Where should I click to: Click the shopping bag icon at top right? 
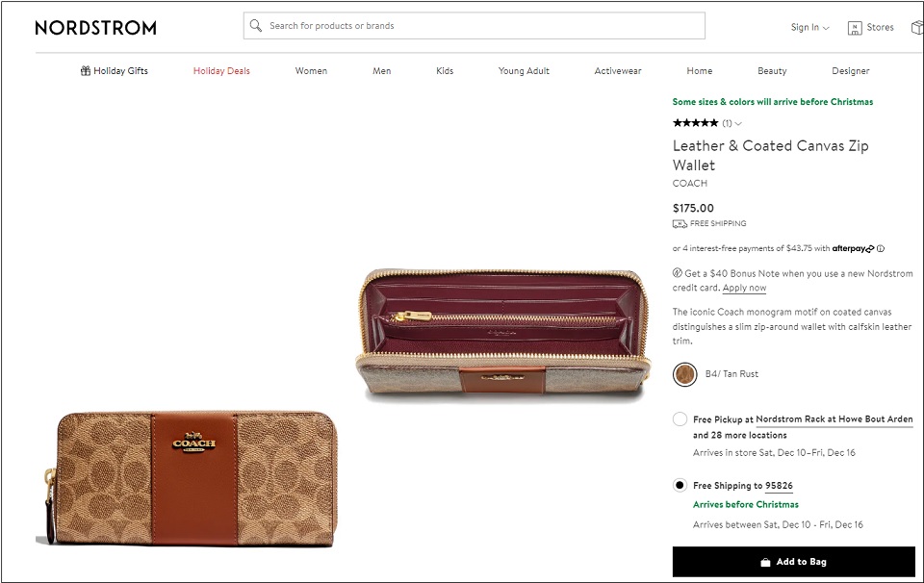(x=917, y=28)
